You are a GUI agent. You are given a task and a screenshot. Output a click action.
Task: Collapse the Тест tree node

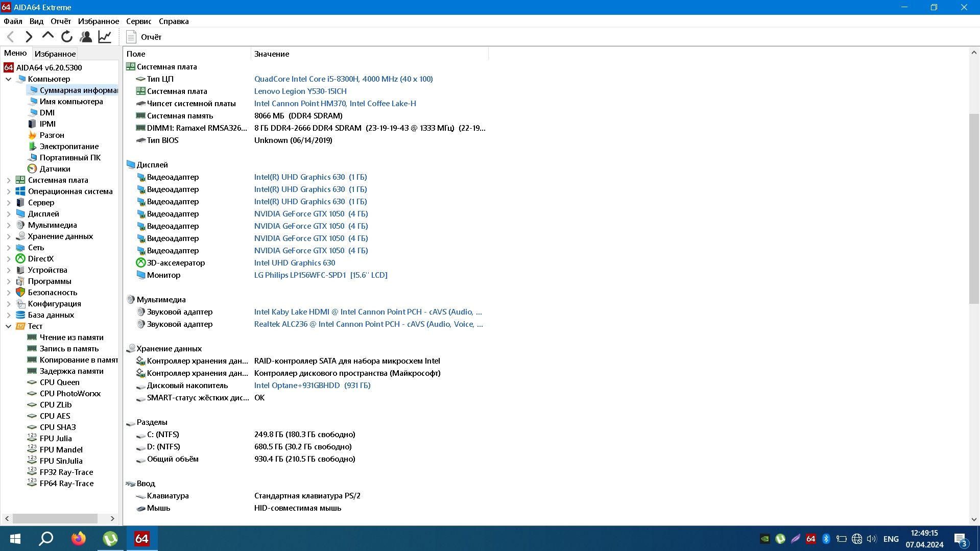(8, 326)
